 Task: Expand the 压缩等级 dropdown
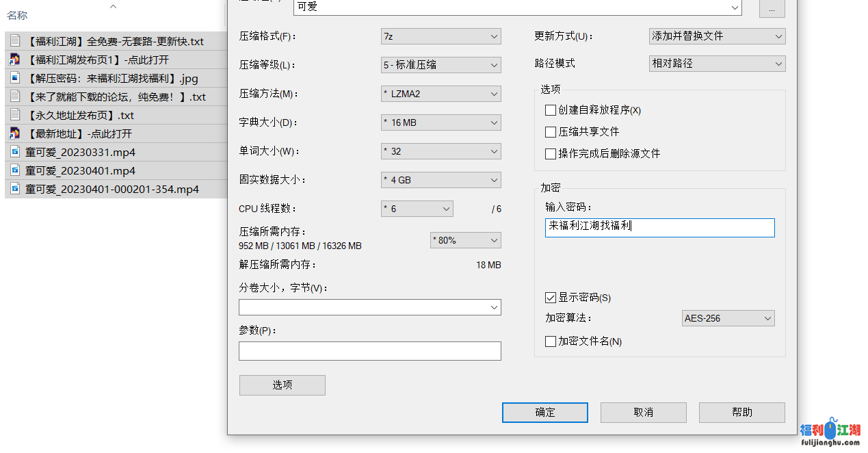coord(440,65)
